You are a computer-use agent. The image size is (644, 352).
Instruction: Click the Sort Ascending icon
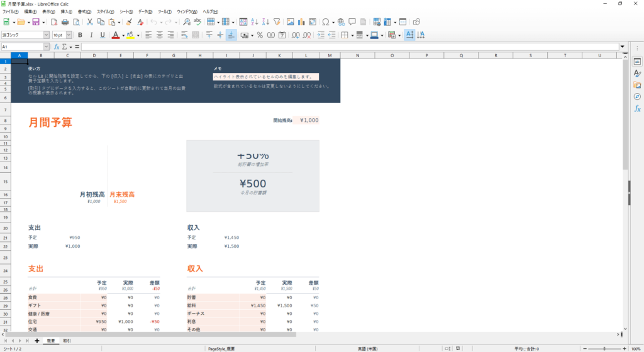pos(255,22)
